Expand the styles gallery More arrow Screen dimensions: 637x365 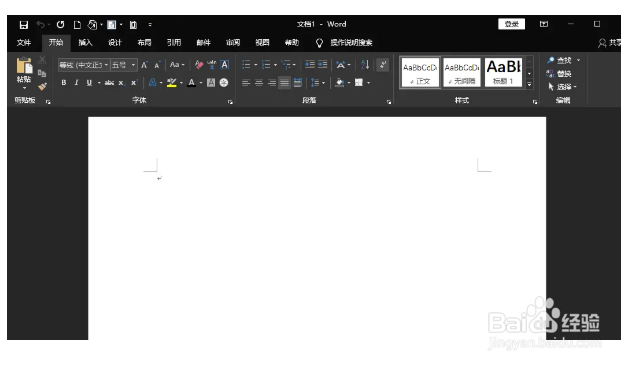click(529, 85)
